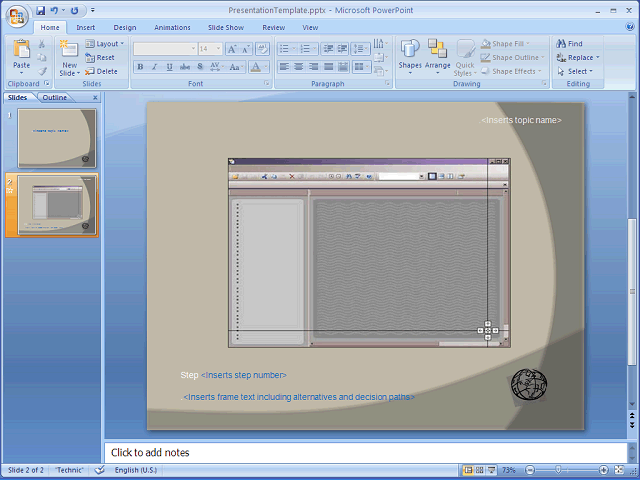Viewport: 640px width, 480px height.
Task: Open Shape Outline options
Action: coord(513,58)
